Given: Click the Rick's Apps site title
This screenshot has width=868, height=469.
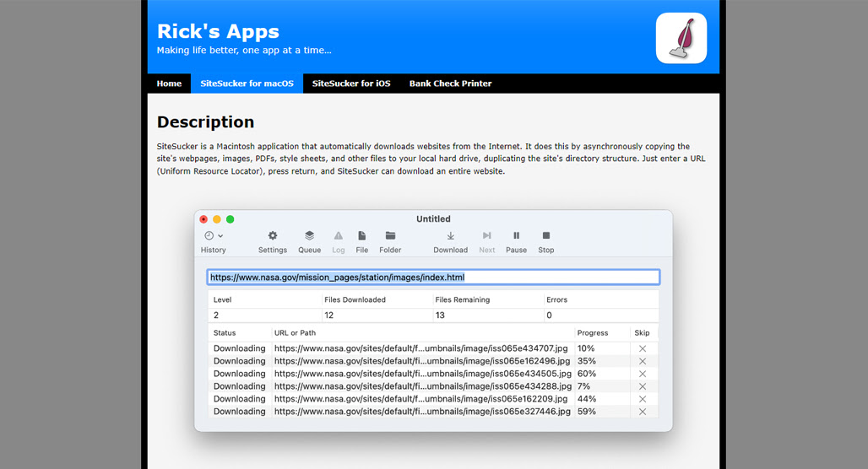Looking at the screenshot, I should pyautogui.click(x=218, y=31).
